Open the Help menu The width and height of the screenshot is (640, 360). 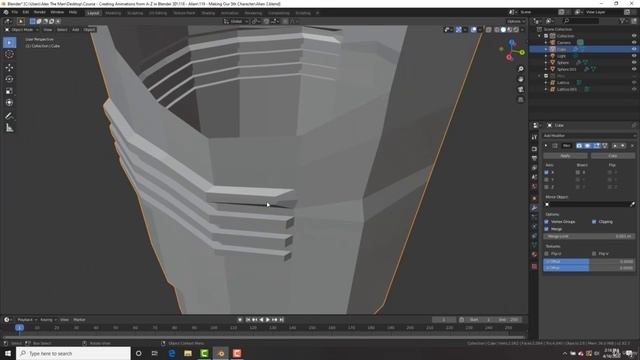click(73, 12)
